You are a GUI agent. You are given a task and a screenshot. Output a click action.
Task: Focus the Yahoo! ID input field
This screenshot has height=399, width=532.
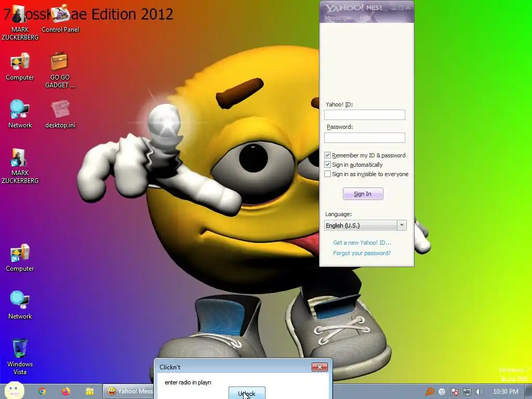click(x=364, y=115)
